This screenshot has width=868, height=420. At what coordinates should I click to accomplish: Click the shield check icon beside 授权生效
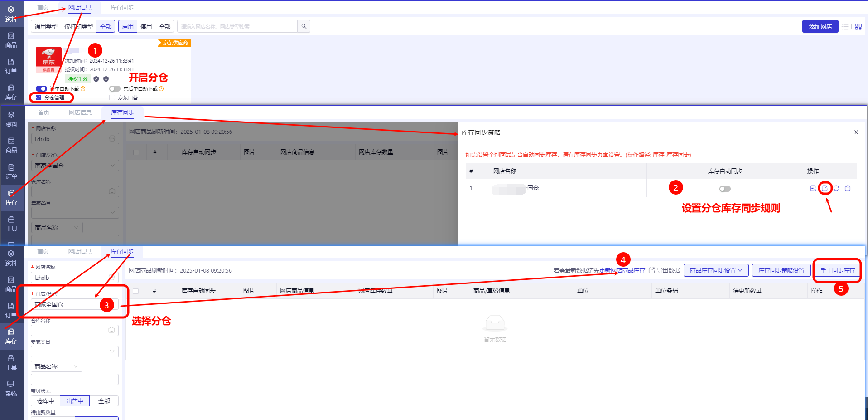[x=96, y=79]
